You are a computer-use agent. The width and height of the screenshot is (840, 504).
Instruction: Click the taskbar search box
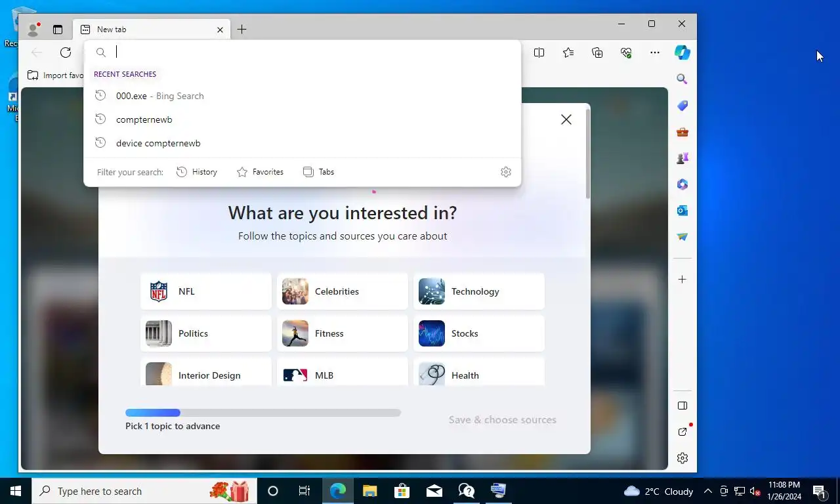click(x=144, y=491)
